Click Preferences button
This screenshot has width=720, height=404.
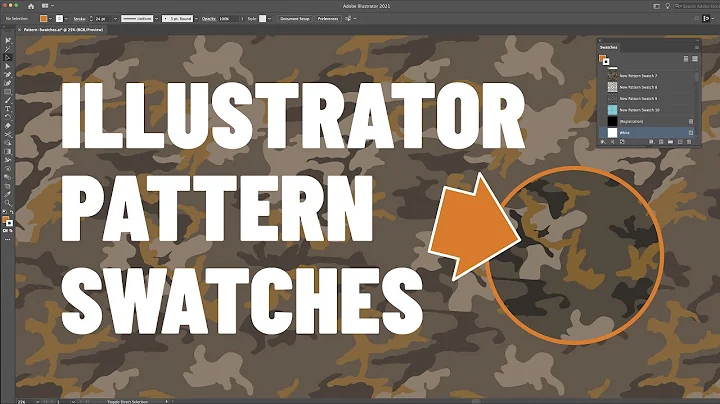tap(328, 18)
